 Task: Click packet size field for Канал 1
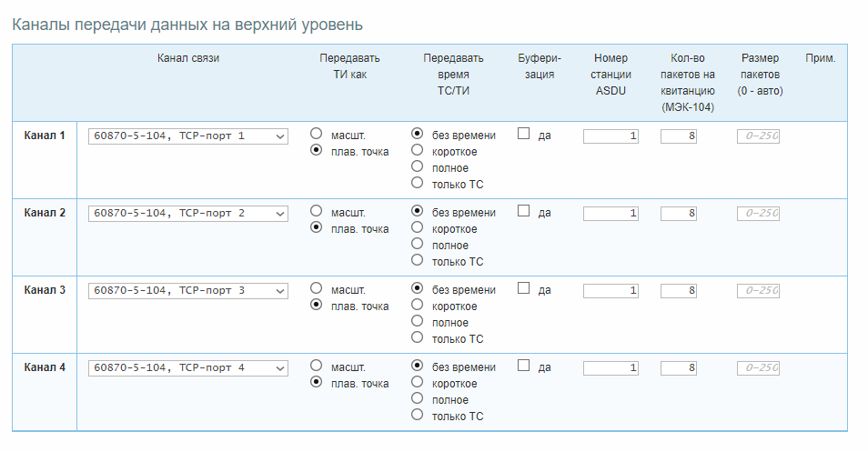[758, 136]
